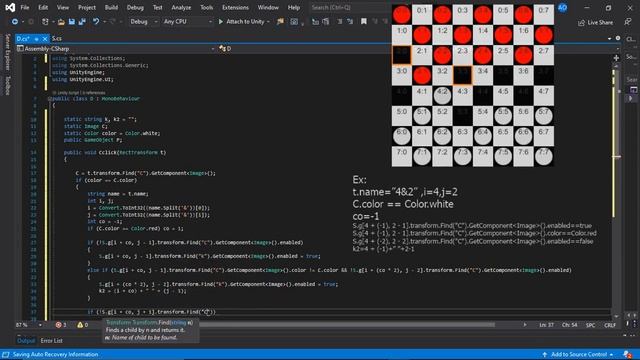
Task: Open the Toolbox side tab
Action: pyautogui.click(x=7, y=85)
